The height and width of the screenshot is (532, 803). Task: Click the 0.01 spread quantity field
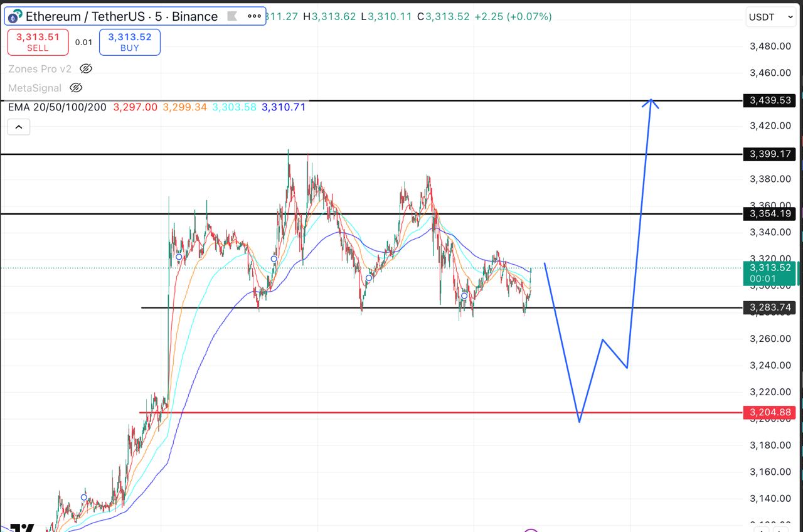[83, 42]
